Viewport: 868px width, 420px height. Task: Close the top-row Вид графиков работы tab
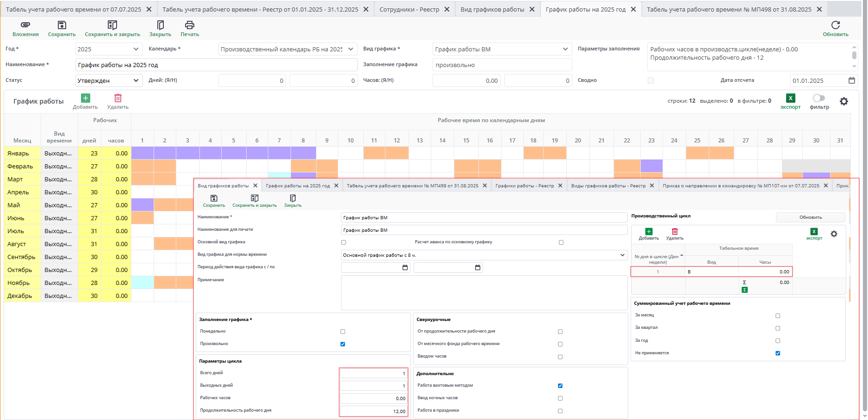532,9
